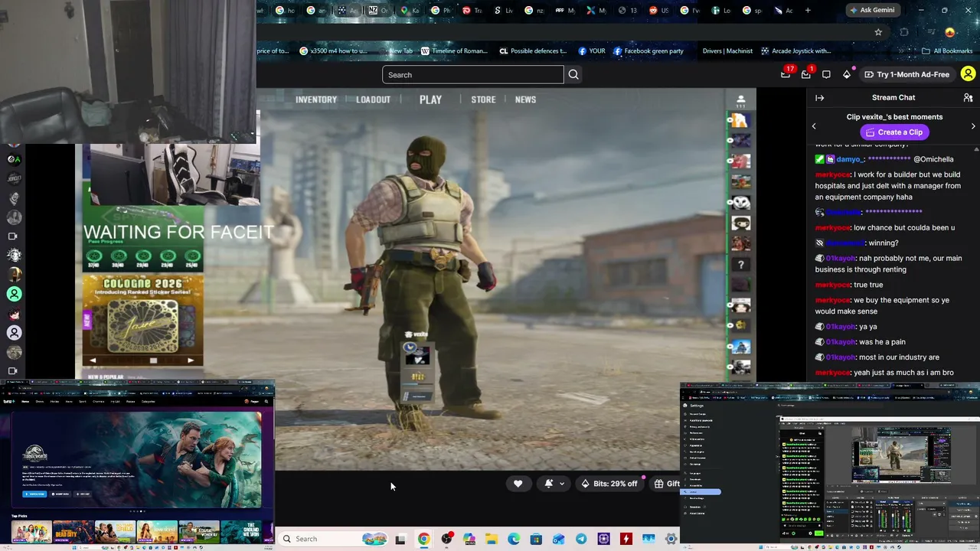This screenshot has width=980, height=551.
Task: Open the yellow Twitch user avatar menu
Action: coord(968,74)
